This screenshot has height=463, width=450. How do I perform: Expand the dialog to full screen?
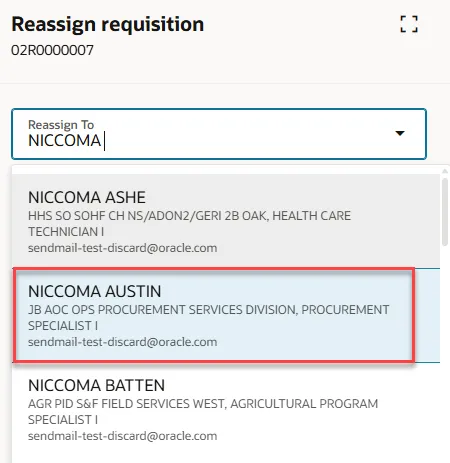pyautogui.click(x=409, y=24)
